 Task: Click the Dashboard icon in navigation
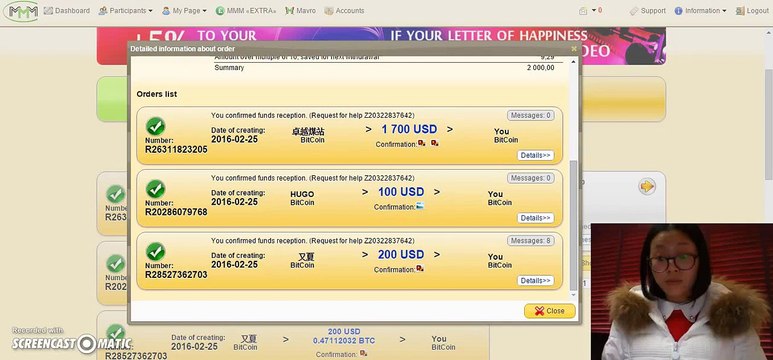48,10
